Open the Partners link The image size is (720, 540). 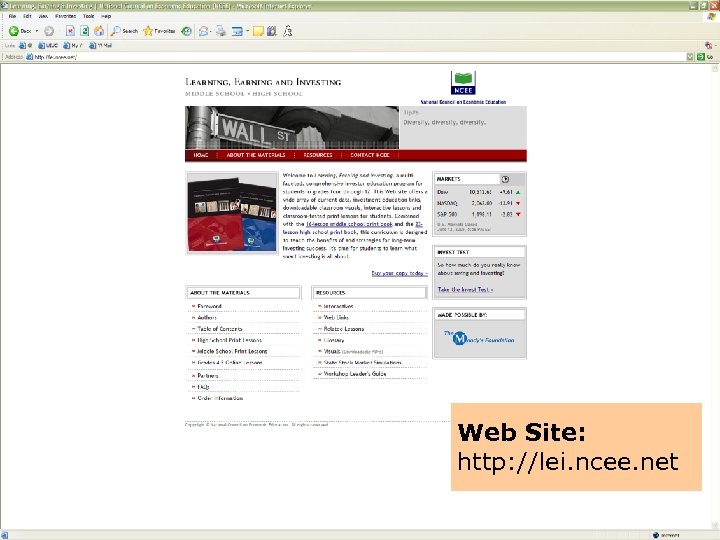coord(208,376)
